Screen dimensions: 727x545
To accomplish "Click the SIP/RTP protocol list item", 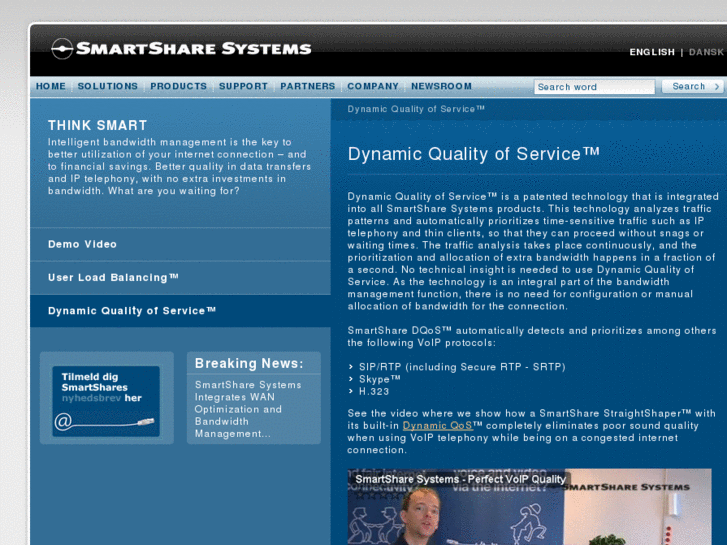I will click(462, 367).
